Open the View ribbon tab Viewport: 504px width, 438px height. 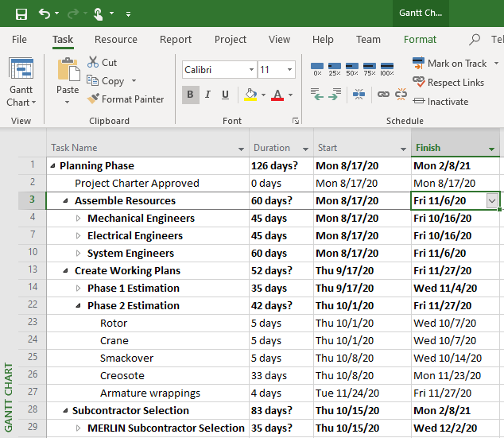[279, 40]
